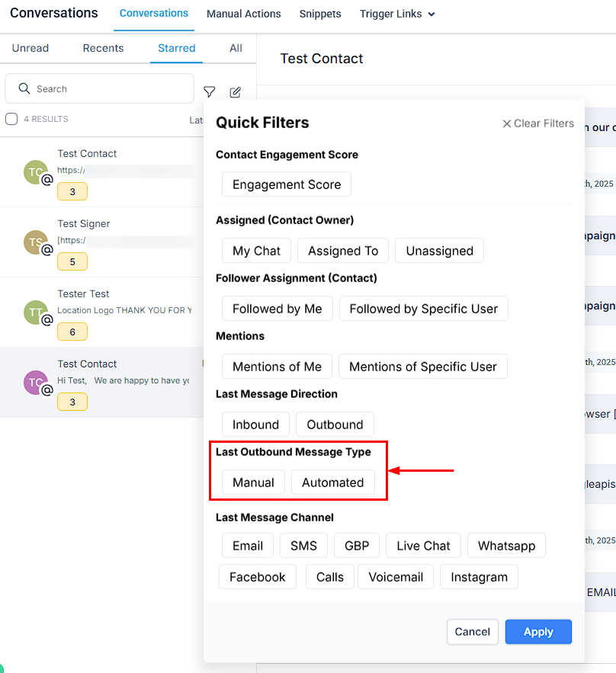Select the Automated outbound message type
616x673 pixels.
pos(332,482)
